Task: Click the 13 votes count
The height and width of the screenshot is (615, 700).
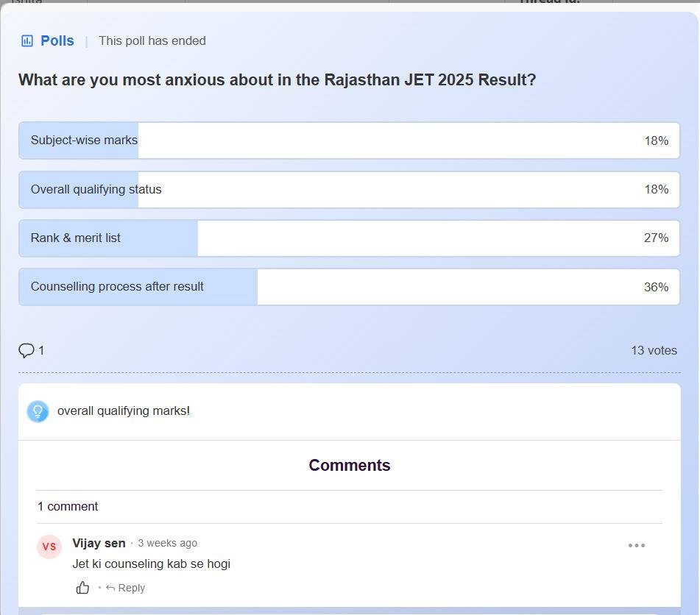Action: pyautogui.click(x=654, y=350)
